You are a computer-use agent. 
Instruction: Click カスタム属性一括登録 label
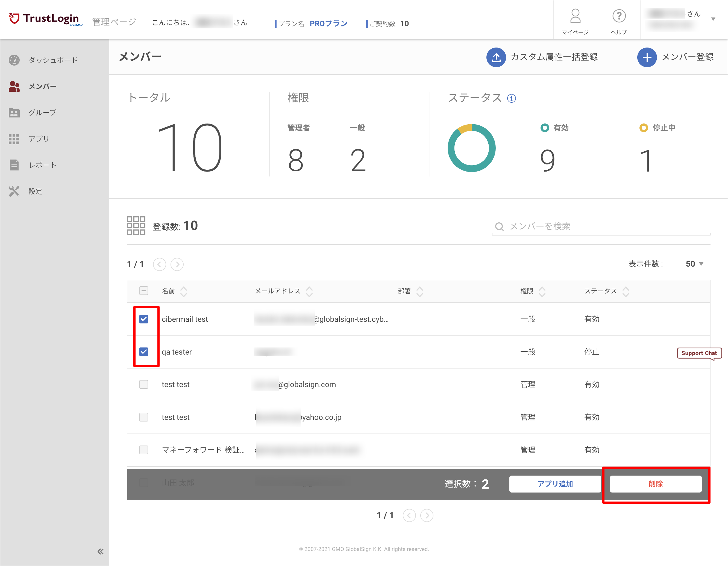point(554,57)
